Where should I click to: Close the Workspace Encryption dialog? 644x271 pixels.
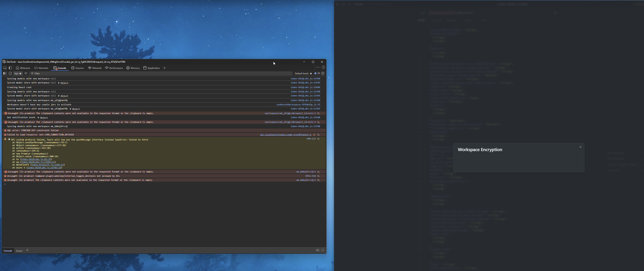(x=580, y=147)
